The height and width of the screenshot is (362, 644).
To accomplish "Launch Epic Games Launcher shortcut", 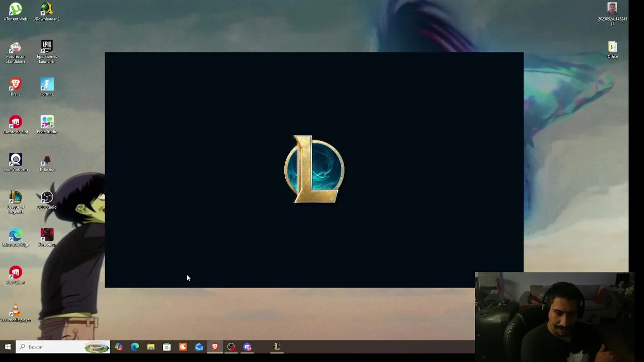I will [x=47, y=52].
